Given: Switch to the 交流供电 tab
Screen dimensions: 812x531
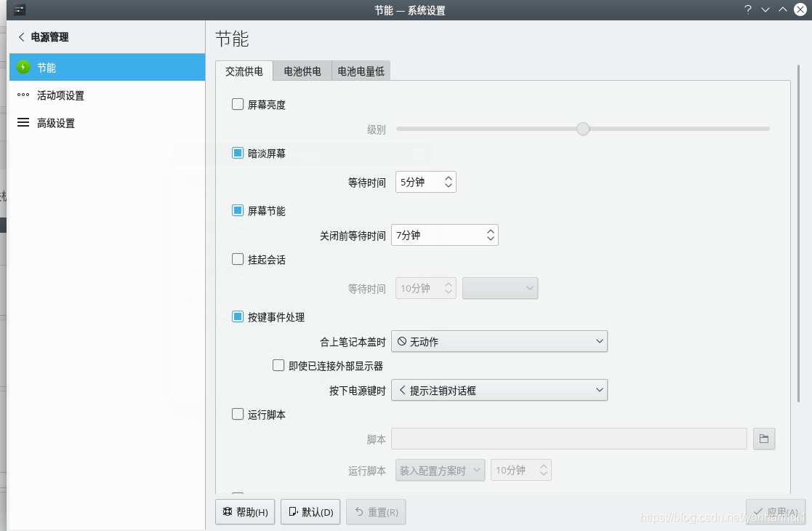Looking at the screenshot, I should (244, 71).
